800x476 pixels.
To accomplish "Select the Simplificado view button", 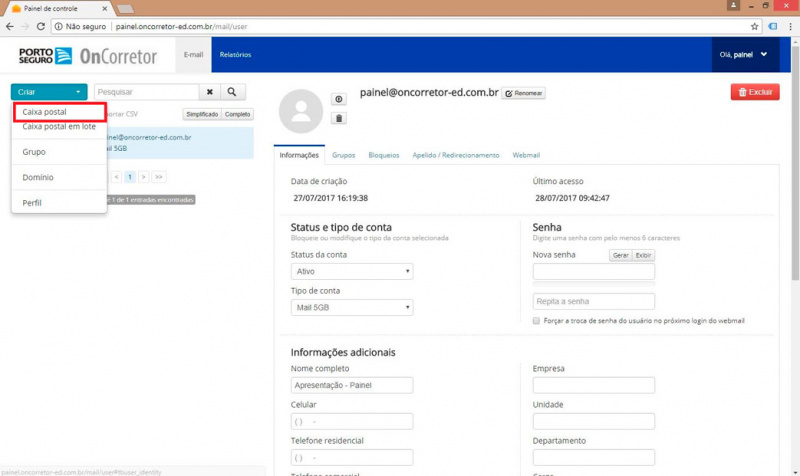I will (x=202, y=114).
